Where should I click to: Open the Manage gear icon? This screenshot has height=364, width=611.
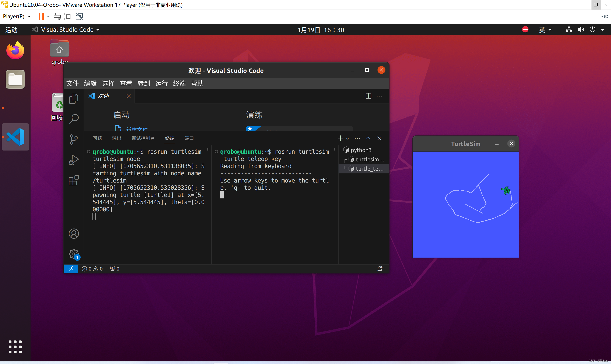(x=74, y=254)
